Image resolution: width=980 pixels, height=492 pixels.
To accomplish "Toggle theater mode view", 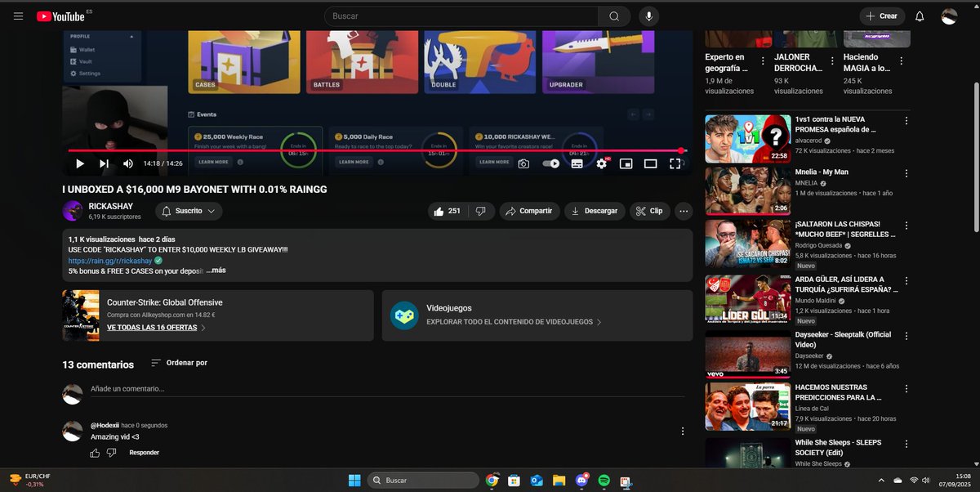I will [x=650, y=163].
